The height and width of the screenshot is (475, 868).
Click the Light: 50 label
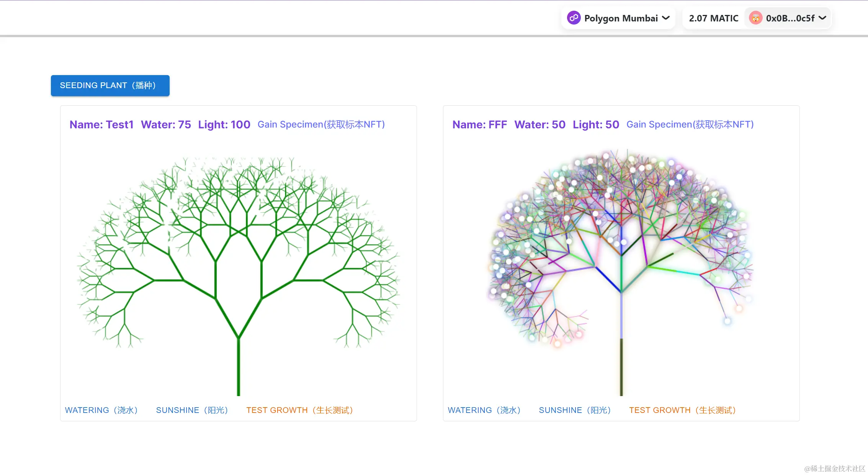click(x=596, y=124)
